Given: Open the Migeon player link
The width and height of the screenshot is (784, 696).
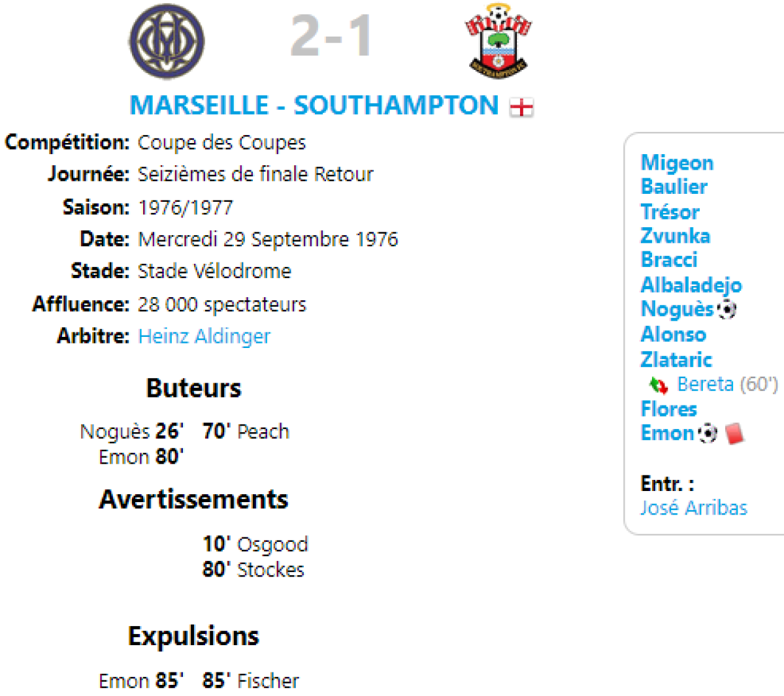Looking at the screenshot, I should 677,163.
